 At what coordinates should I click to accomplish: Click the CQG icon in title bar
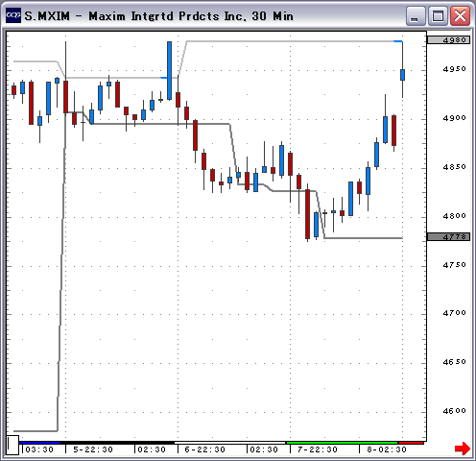[x=13, y=15]
